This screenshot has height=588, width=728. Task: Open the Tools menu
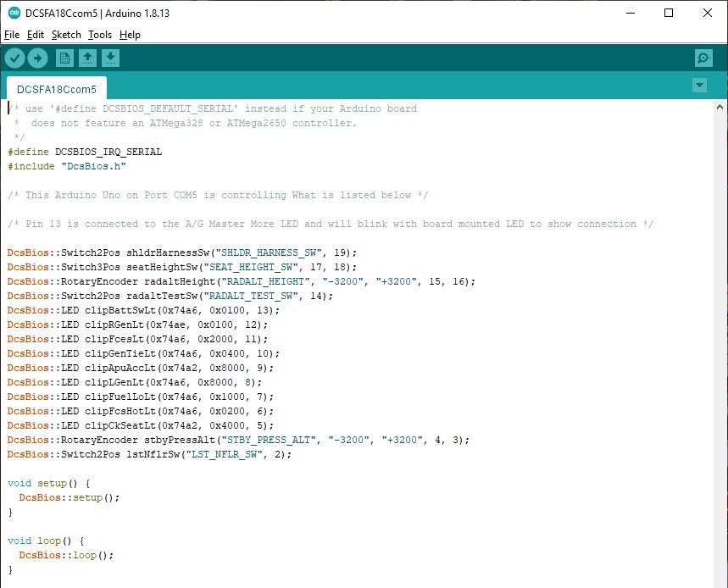pos(100,35)
